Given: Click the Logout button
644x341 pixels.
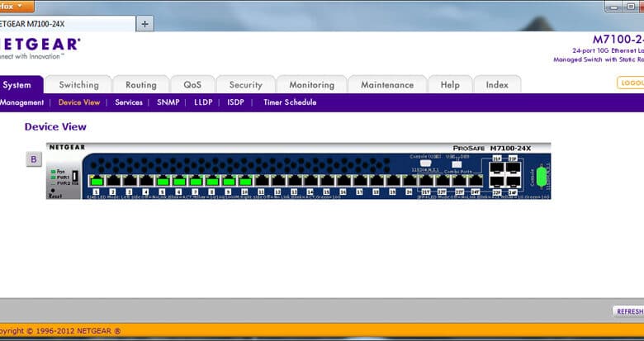Looking at the screenshot, I should coord(631,83).
